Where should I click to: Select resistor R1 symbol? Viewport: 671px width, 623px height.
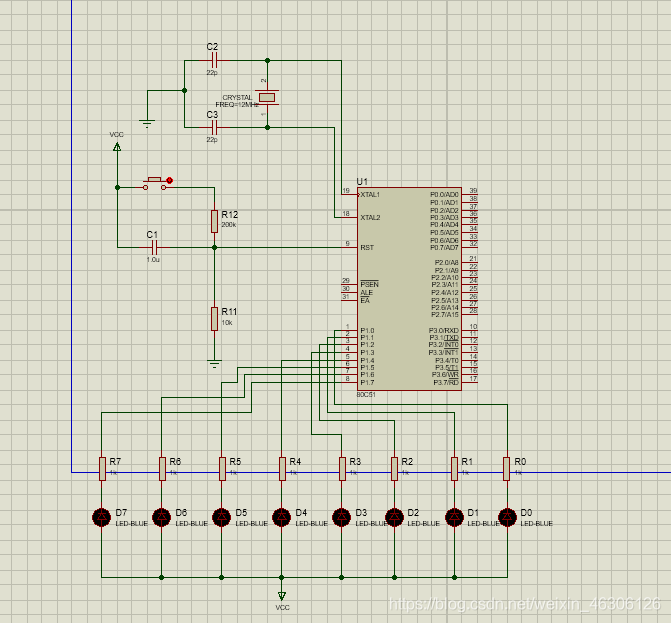pyautogui.click(x=454, y=469)
